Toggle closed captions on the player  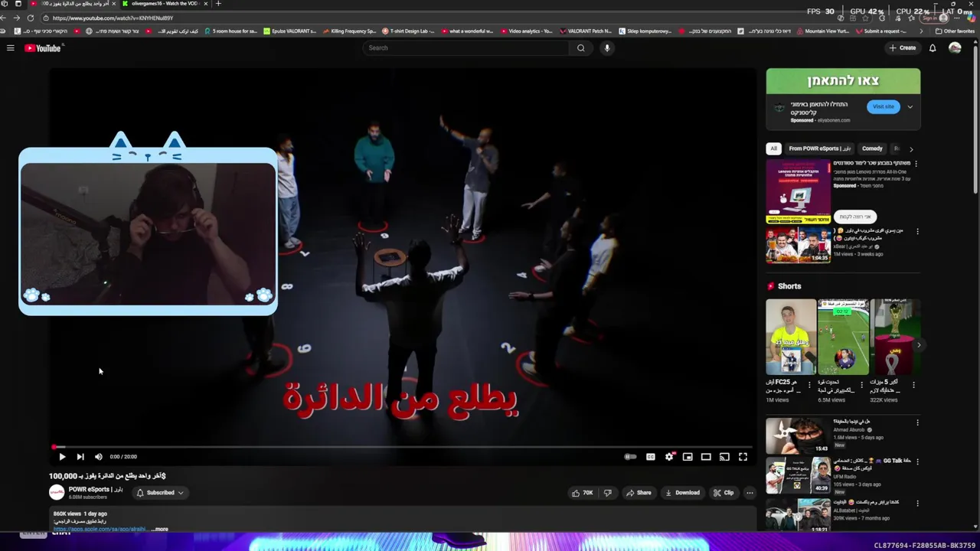click(650, 457)
